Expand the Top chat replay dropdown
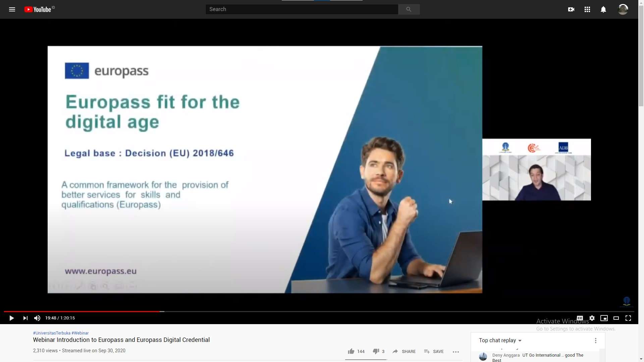This screenshot has width=644, height=362. tap(500, 340)
